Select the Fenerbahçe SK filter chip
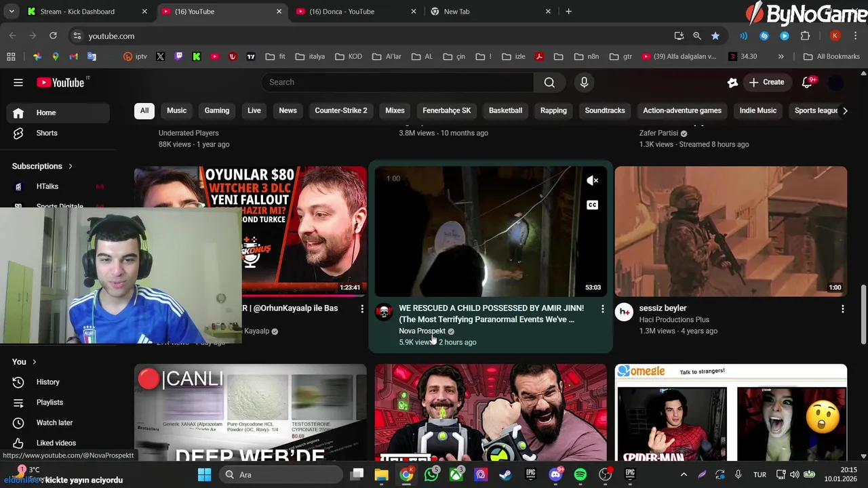 coord(447,110)
